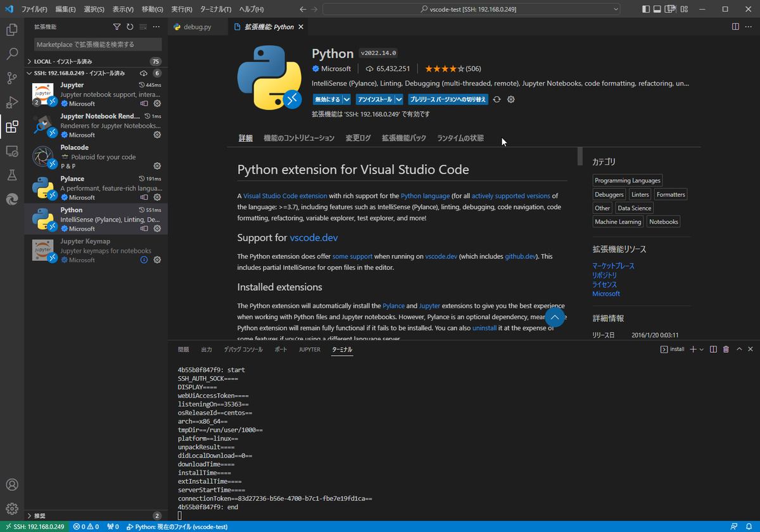Switch to the debug.py tab

tap(197, 27)
